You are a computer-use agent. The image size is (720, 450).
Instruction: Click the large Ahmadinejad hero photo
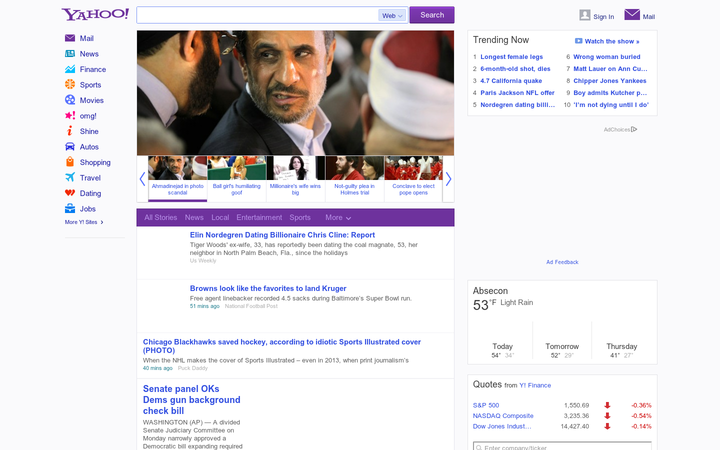coord(295,93)
